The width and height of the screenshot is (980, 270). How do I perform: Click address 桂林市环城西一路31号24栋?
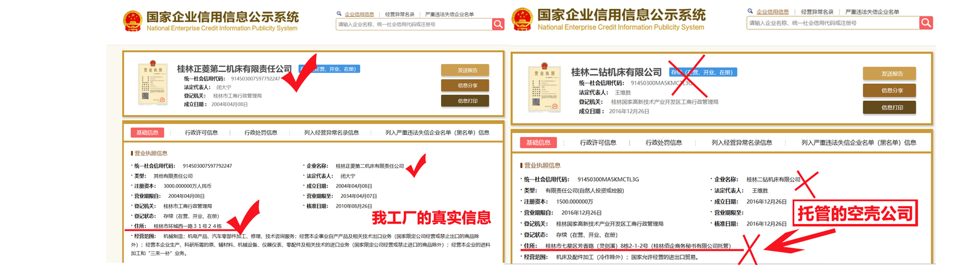[188, 226]
